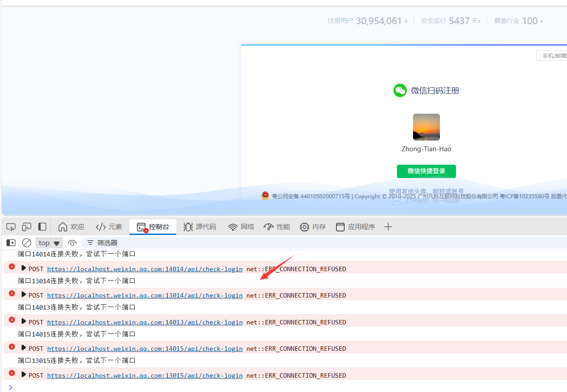The height and width of the screenshot is (392, 567).
Task: Toggle the console sidebar icon
Action: coord(11,243)
